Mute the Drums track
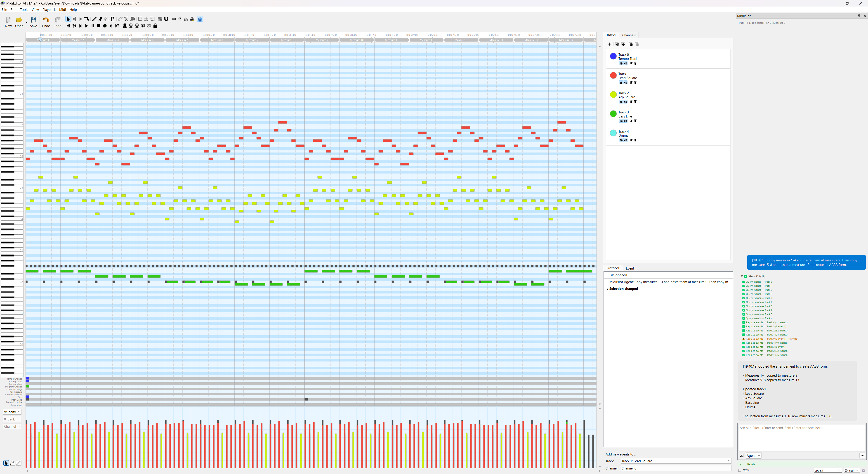The width and height of the screenshot is (868, 474). point(625,140)
